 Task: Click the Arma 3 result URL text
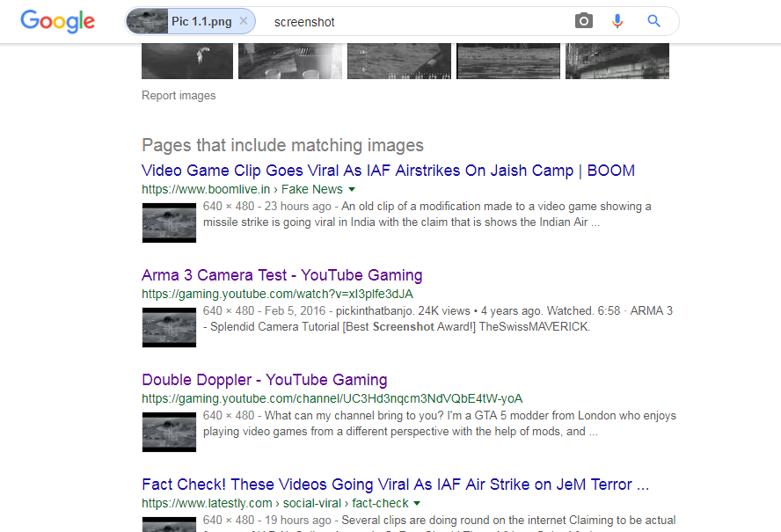pyautogui.click(x=277, y=294)
